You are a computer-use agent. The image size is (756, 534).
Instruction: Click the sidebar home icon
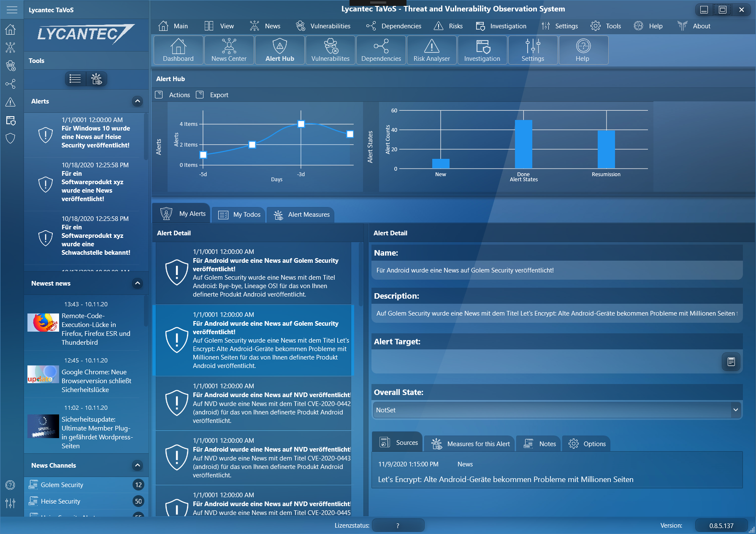(11, 30)
